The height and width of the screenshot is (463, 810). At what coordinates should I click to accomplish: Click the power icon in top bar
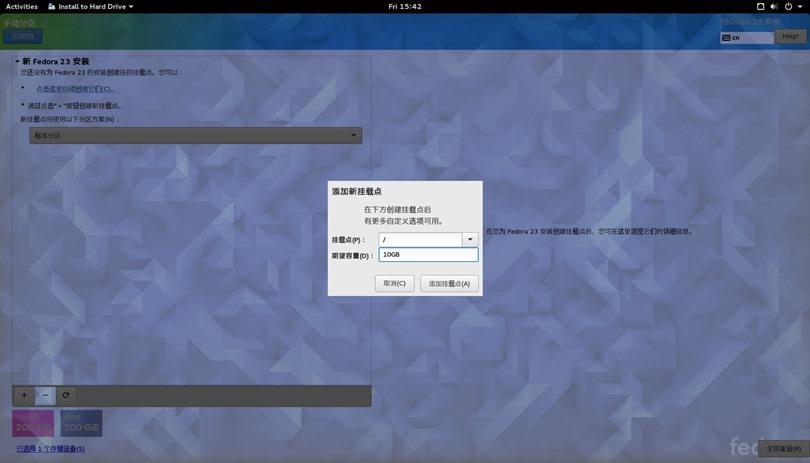click(788, 6)
